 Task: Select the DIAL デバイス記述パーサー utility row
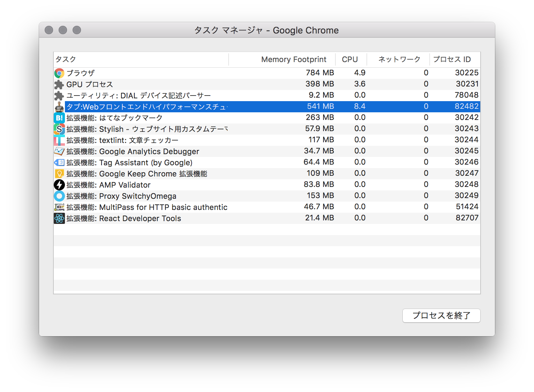pyautogui.click(x=267, y=96)
